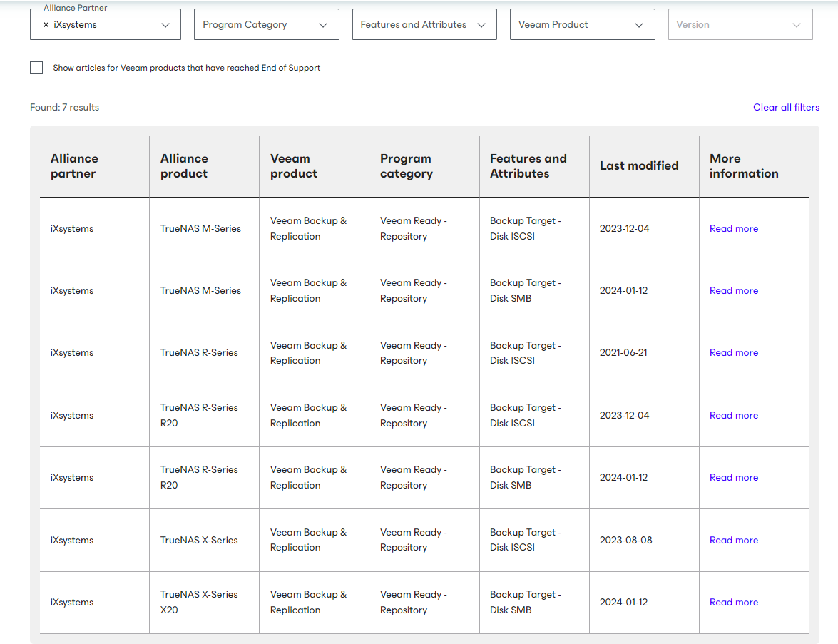Read more for TrueNAS M-Series Disk ISCSI

coord(733,228)
